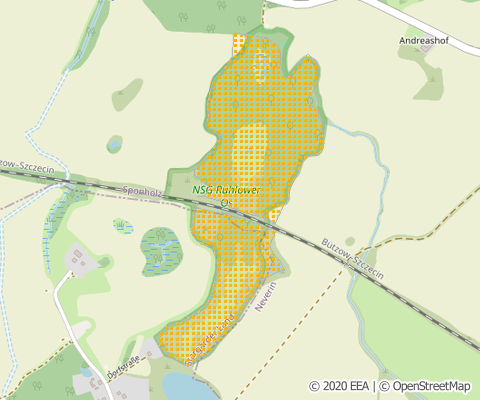
Task: Click the Sponholz boundary label
Action: tap(143, 191)
